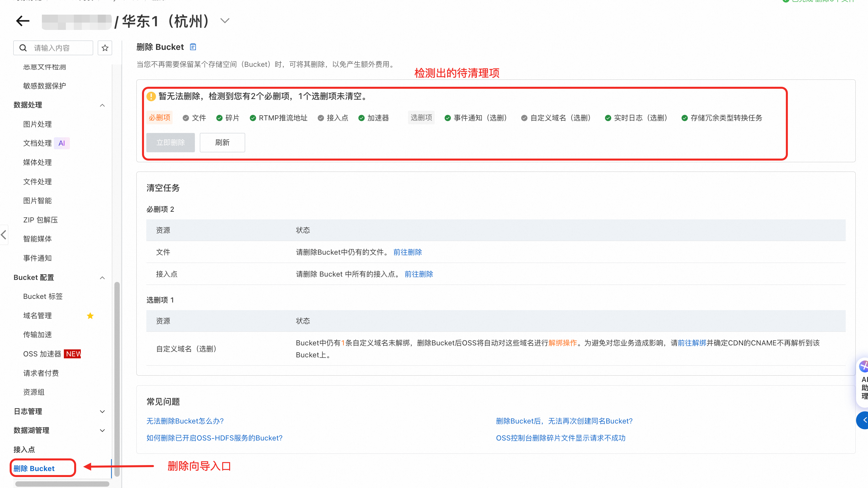The image size is (868, 488).
Task: Select 图片处理 in sidebar
Action: pos(37,124)
